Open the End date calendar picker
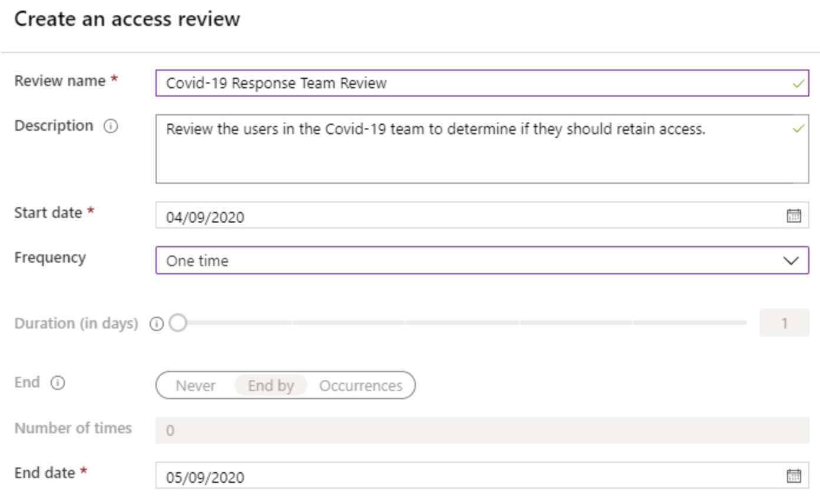 [x=793, y=476]
